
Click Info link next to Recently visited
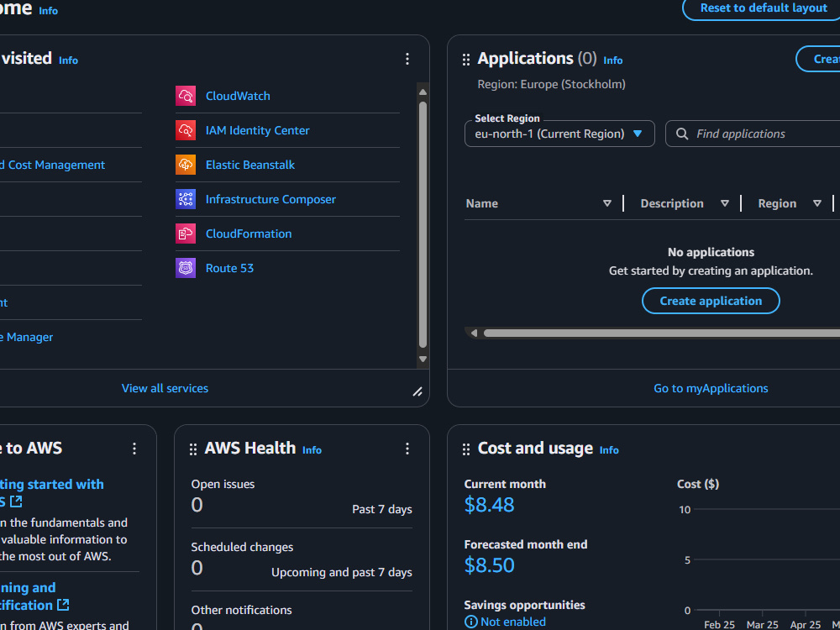68,60
